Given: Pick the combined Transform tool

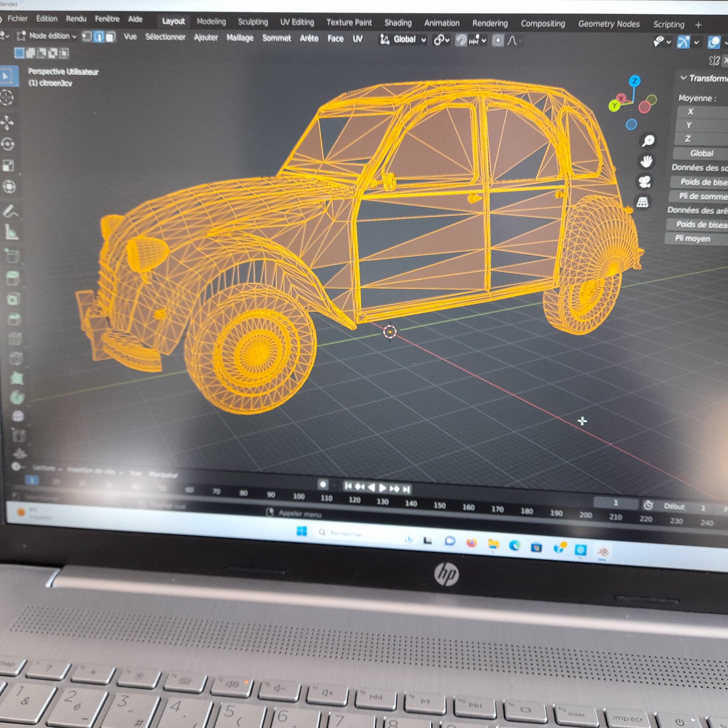Looking at the screenshot, I should point(9,186).
